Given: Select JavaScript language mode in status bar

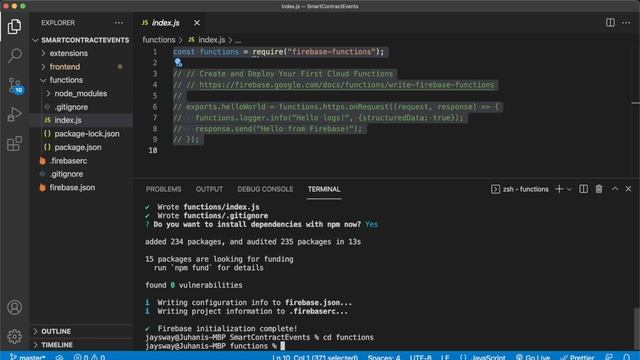Looking at the screenshot, I should [x=483, y=357].
